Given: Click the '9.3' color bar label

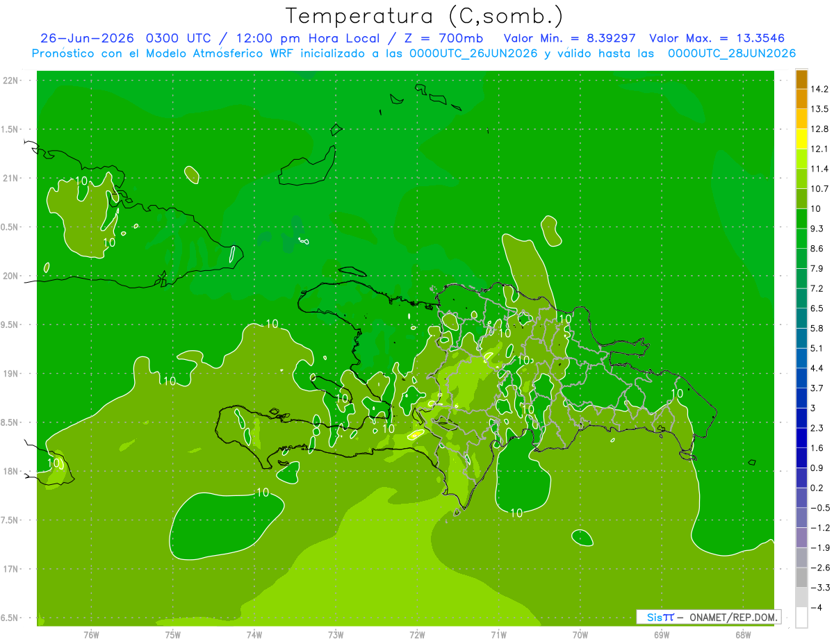Looking at the screenshot, I should pos(817,229).
